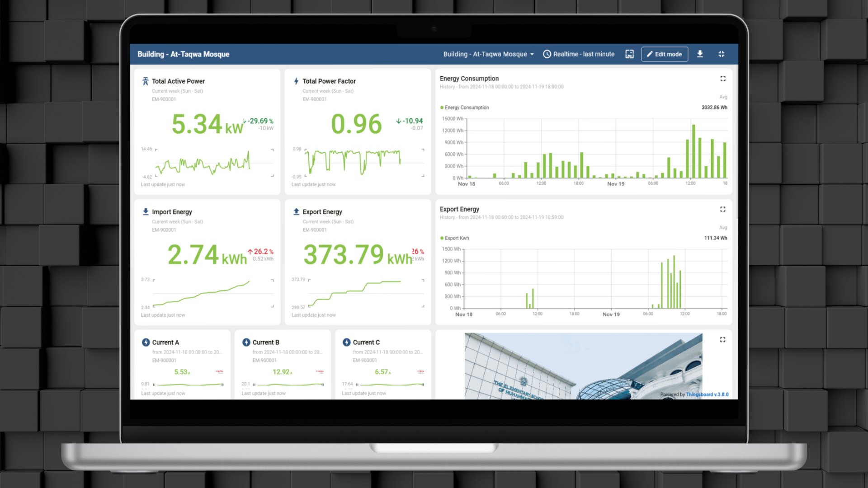This screenshot has width=868, height=488.
Task: Open the Realtime - last minute time window
Action: pos(579,54)
